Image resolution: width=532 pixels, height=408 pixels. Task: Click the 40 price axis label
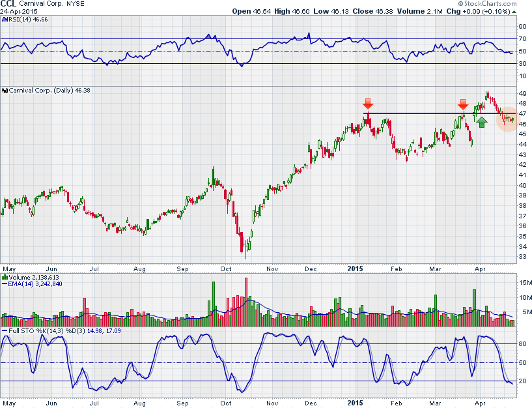click(x=522, y=186)
